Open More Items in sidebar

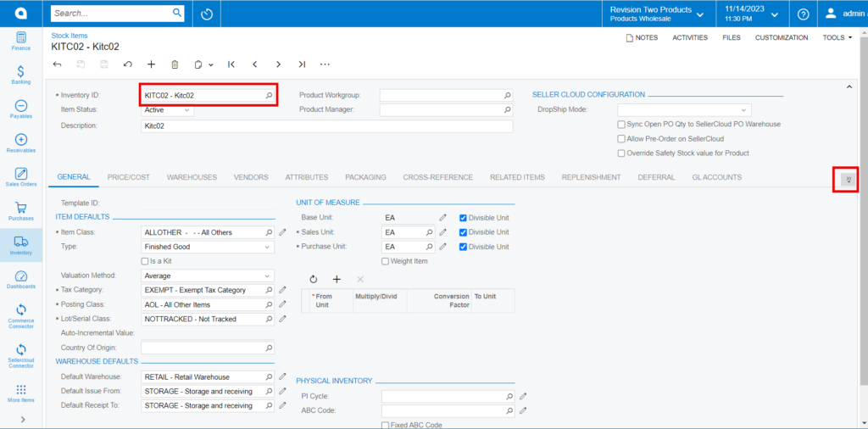click(21, 393)
